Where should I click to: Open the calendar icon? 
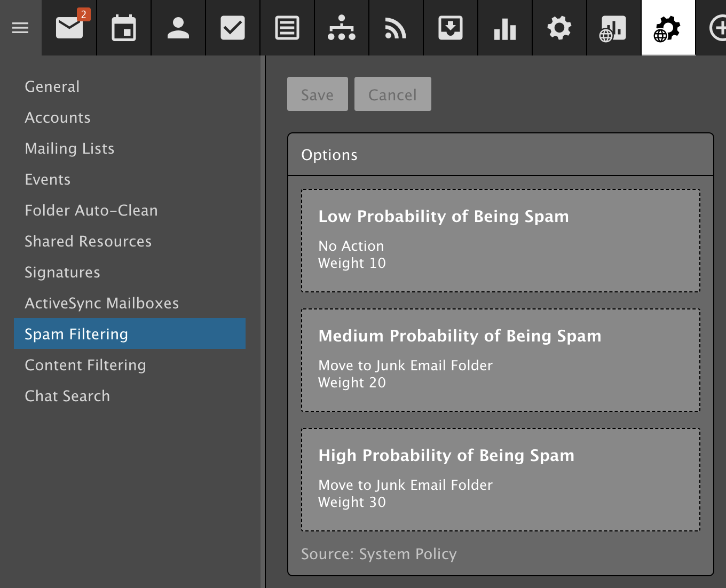tap(124, 28)
